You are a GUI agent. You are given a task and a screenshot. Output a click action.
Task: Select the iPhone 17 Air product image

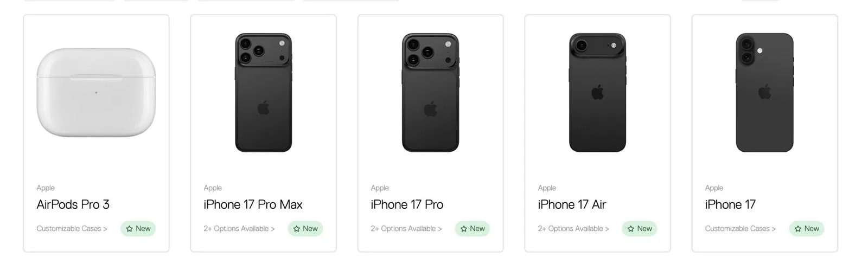(597, 93)
